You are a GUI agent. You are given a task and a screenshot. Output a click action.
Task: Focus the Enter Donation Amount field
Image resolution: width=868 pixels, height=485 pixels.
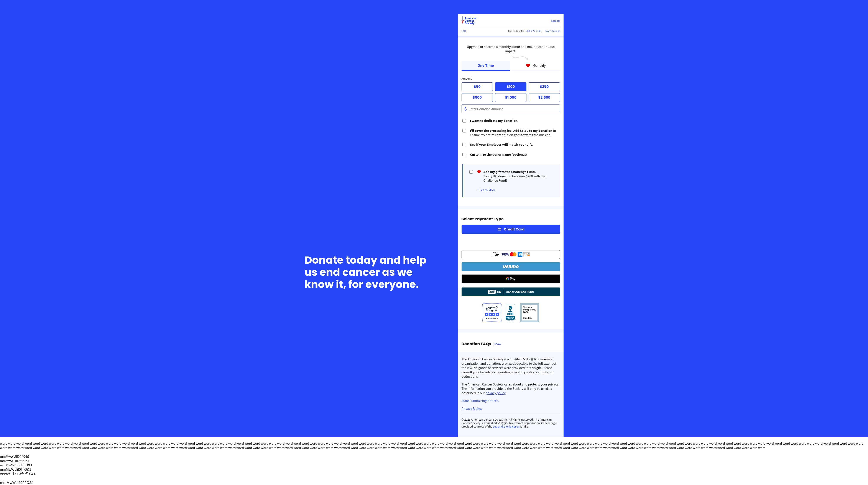(x=510, y=109)
